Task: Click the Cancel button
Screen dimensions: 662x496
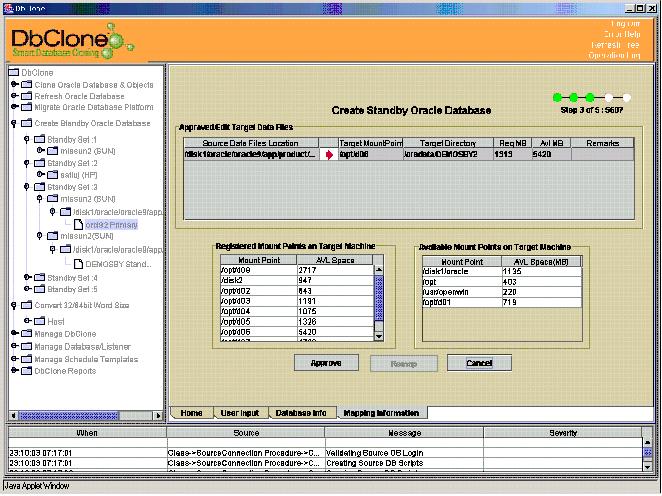Action: pos(479,363)
